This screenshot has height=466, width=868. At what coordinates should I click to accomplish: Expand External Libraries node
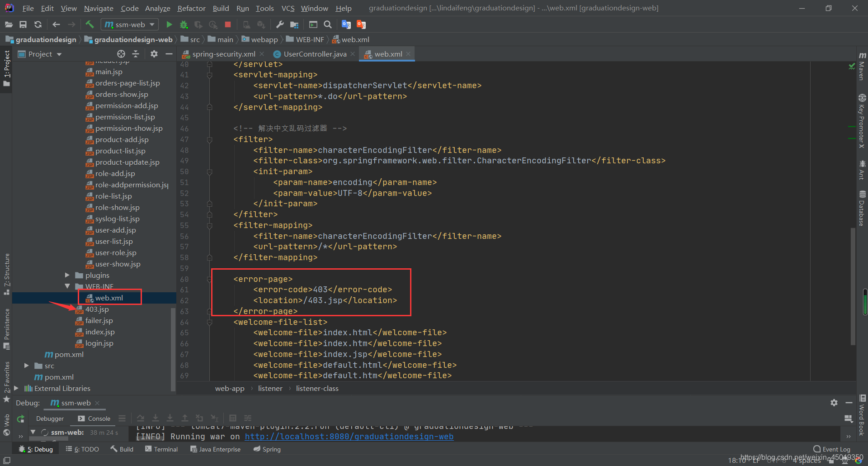coord(16,388)
